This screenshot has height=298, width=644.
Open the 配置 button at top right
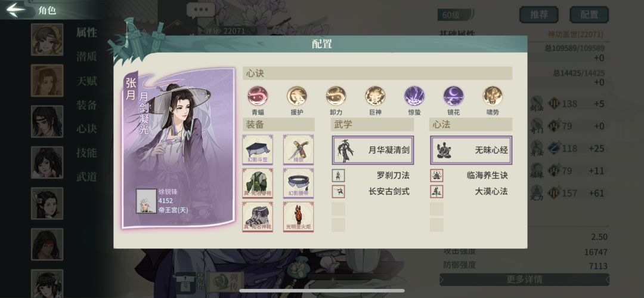pos(589,15)
